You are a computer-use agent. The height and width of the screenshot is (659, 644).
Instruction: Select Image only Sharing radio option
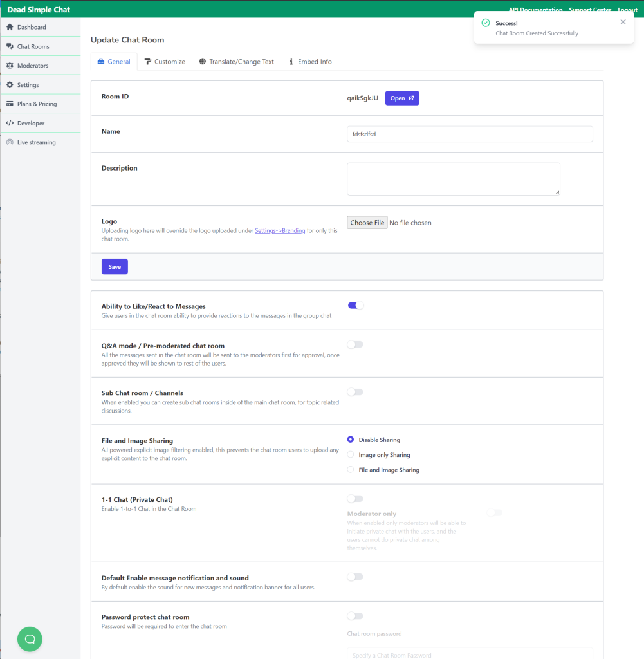(x=351, y=454)
